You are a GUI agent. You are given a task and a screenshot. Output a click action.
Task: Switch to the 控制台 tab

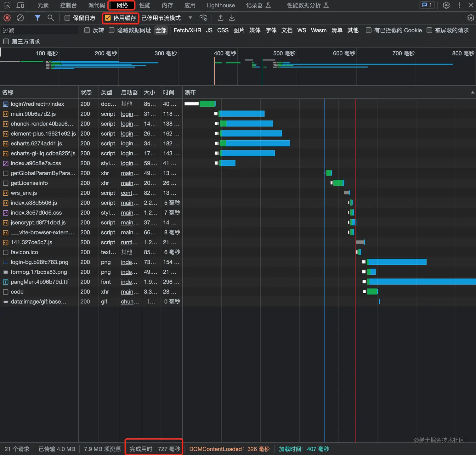point(68,5)
